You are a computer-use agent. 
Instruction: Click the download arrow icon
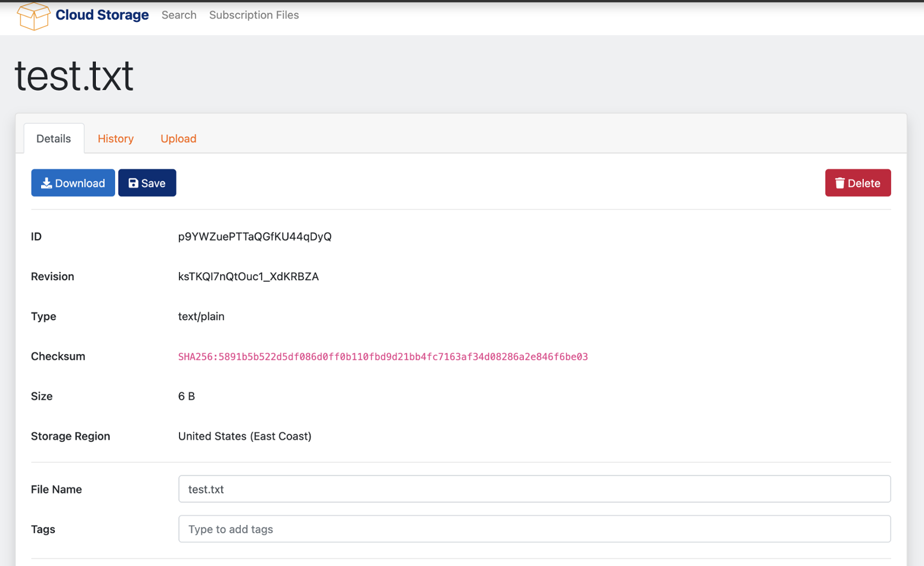click(46, 183)
